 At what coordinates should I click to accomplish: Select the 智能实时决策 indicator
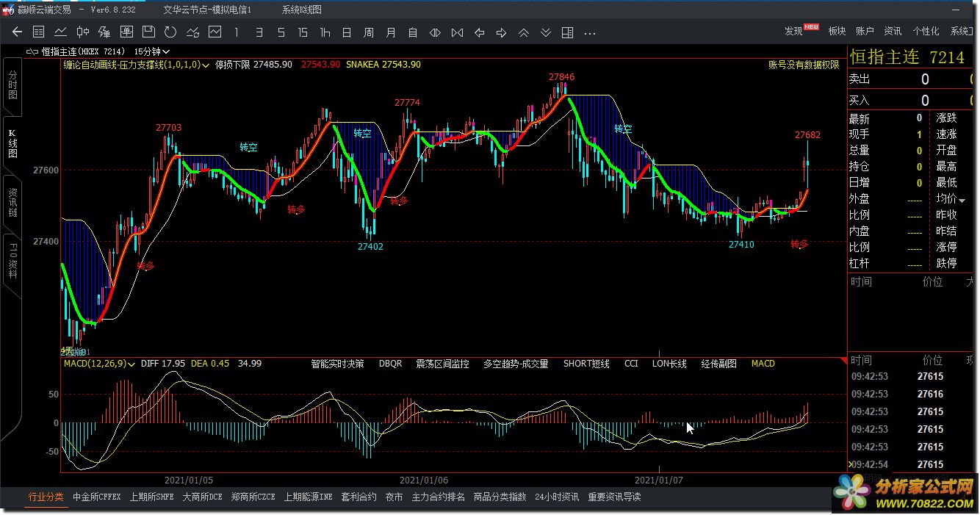[337, 364]
